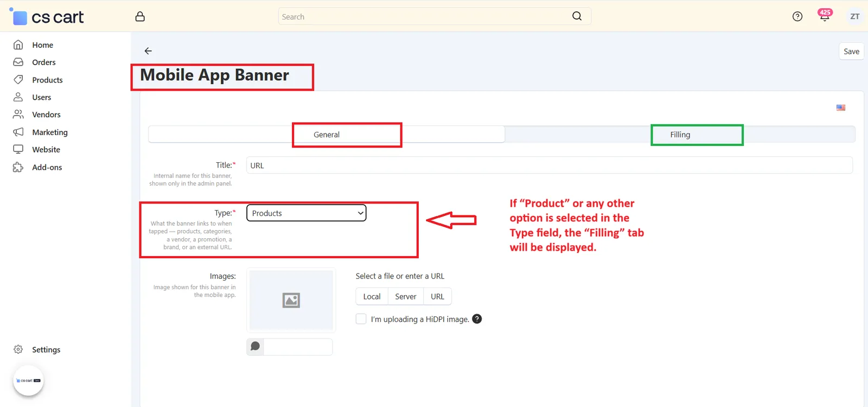The height and width of the screenshot is (407, 868).
Task: Click the "Select a file or enter a URL" text
Action: click(x=400, y=276)
